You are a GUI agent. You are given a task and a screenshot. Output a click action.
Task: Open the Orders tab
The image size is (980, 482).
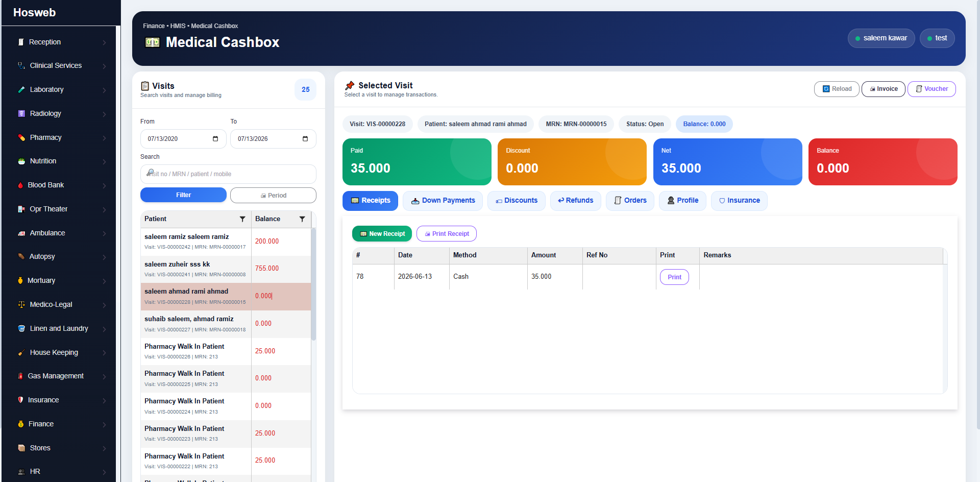pos(630,201)
